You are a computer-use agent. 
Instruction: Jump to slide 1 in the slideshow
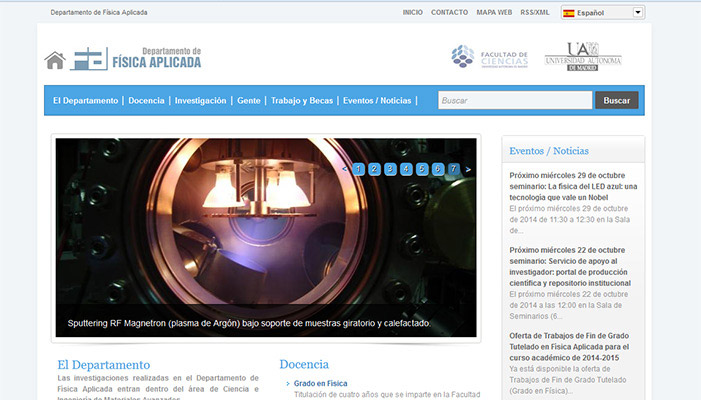tap(358, 169)
